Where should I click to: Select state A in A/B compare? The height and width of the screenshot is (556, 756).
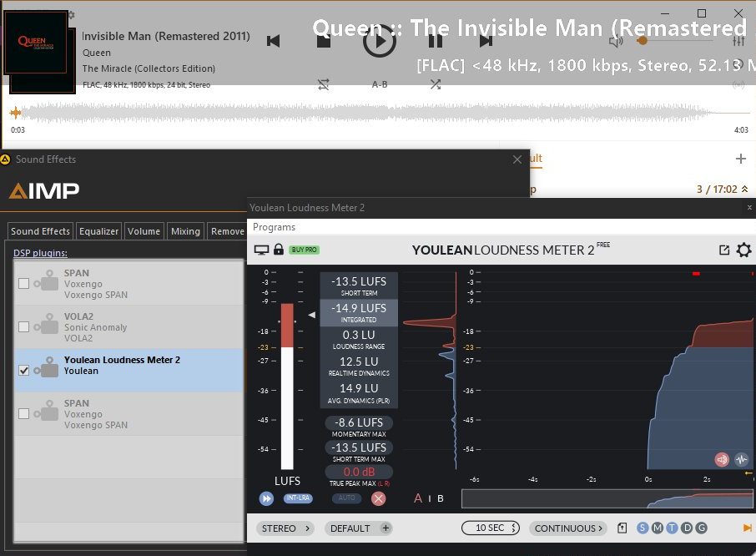pyautogui.click(x=418, y=498)
